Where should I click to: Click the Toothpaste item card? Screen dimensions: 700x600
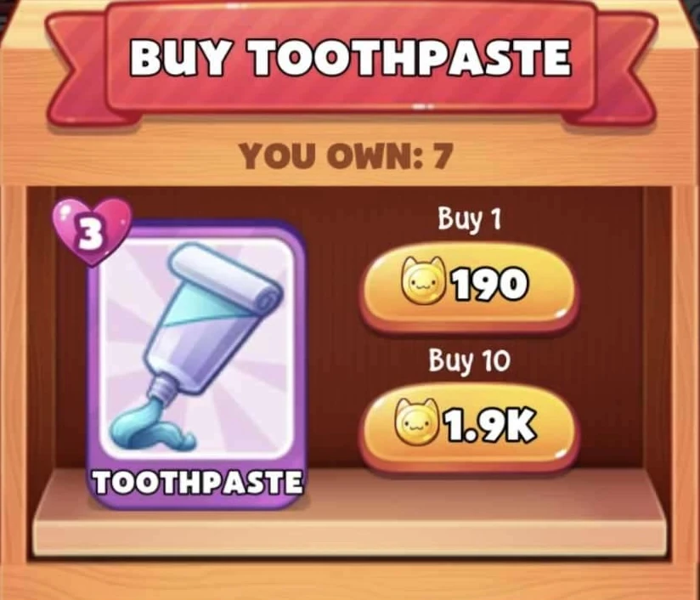(x=196, y=364)
